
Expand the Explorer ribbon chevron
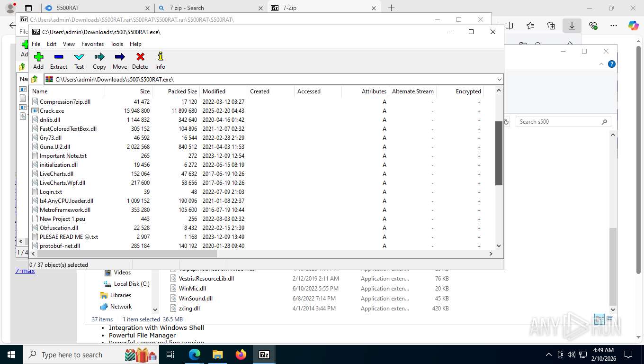point(602,64)
